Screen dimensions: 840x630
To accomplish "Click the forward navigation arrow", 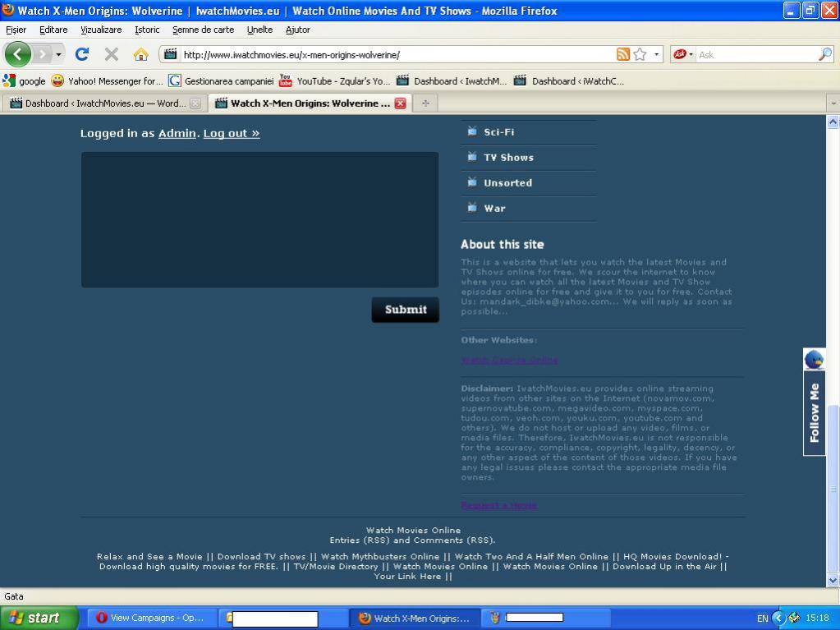I will pyautogui.click(x=43, y=54).
